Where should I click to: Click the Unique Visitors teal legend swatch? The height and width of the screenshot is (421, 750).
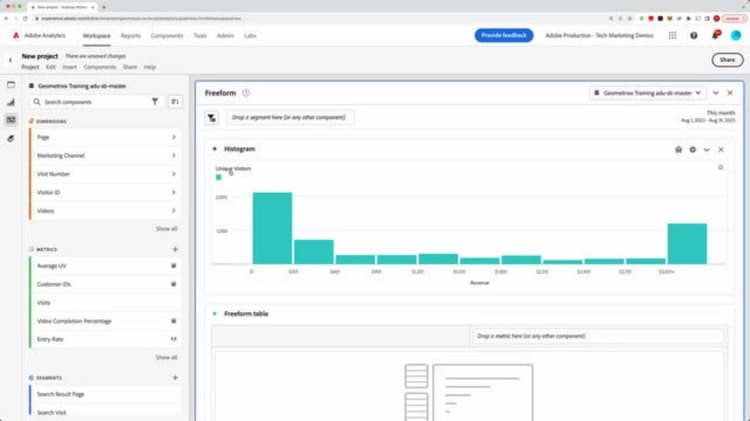[219, 177]
